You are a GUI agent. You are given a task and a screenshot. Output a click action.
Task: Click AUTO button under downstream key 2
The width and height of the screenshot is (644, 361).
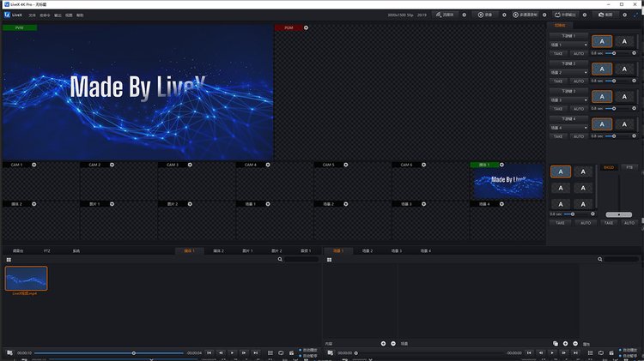(579, 81)
